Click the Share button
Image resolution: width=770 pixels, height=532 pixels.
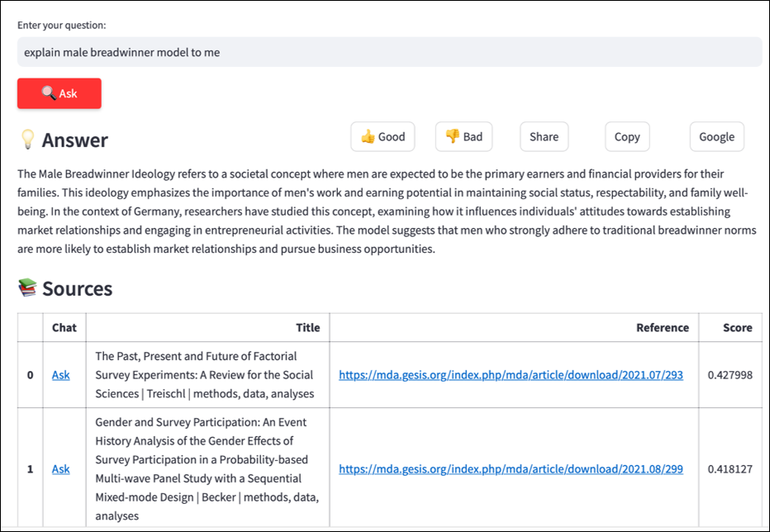(x=544, y=137)
